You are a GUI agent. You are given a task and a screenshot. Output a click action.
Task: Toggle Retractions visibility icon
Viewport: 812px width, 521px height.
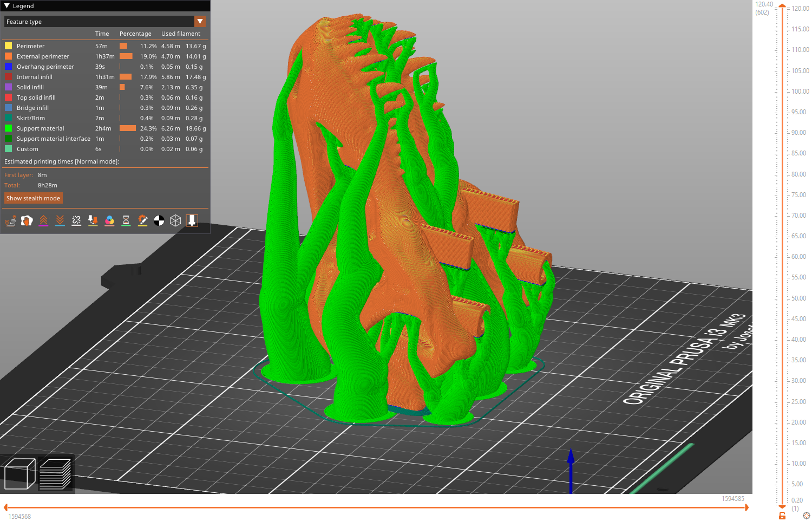coord(43,220)
